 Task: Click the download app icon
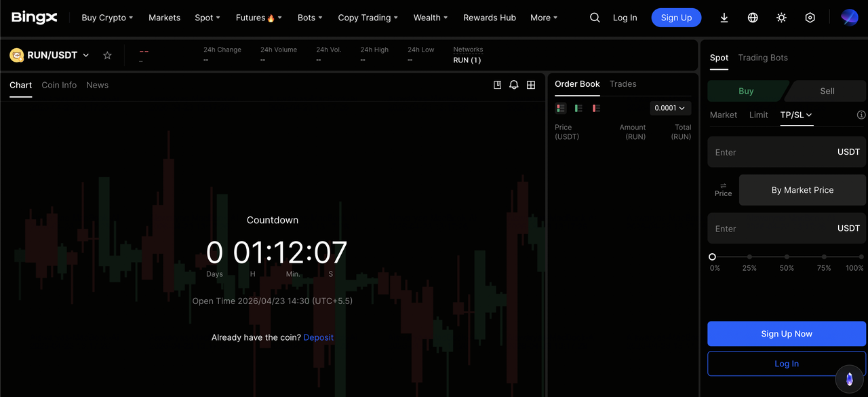(x=724, y=18)
